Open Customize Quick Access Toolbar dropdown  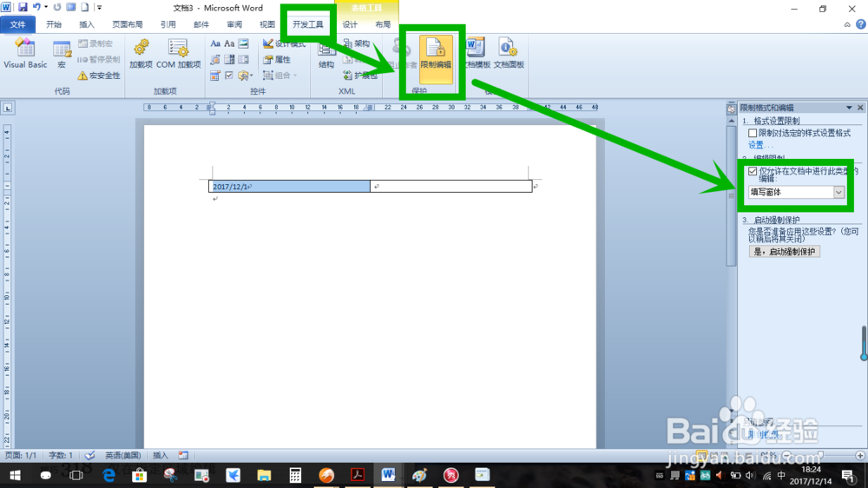coord(99,7)
